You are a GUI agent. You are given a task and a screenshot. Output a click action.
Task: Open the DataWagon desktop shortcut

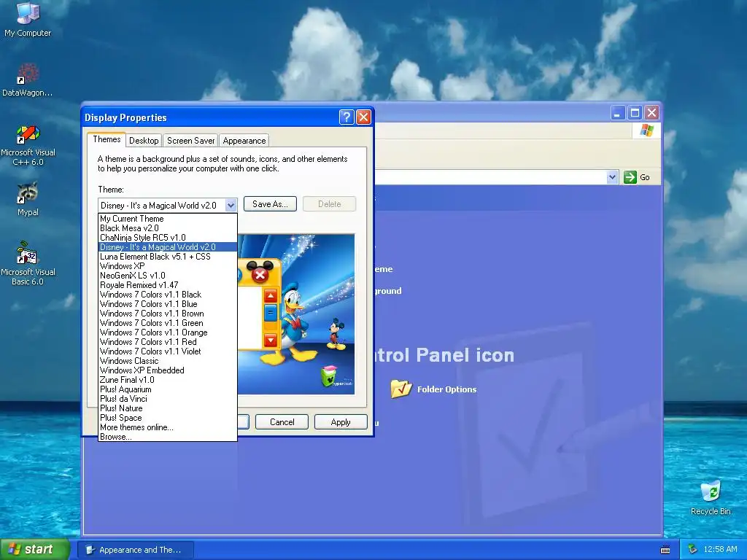tap(28, 80)
